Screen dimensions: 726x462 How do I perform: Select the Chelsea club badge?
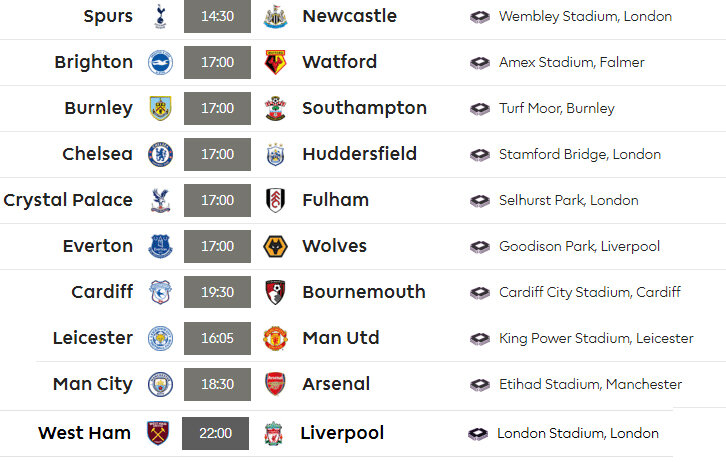click(x=160, y=154)
